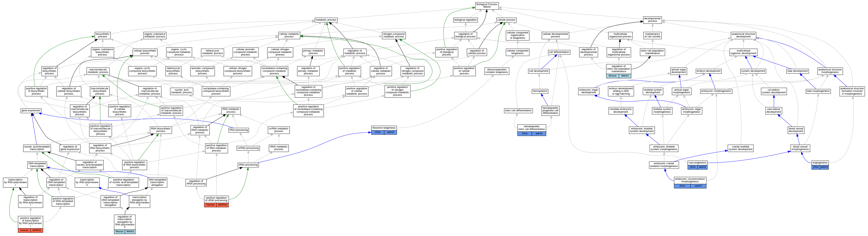Click light-blue Mouse Wdr43 label under stem cell maintenance
The image size is (868, 236).
pos(619,76)
